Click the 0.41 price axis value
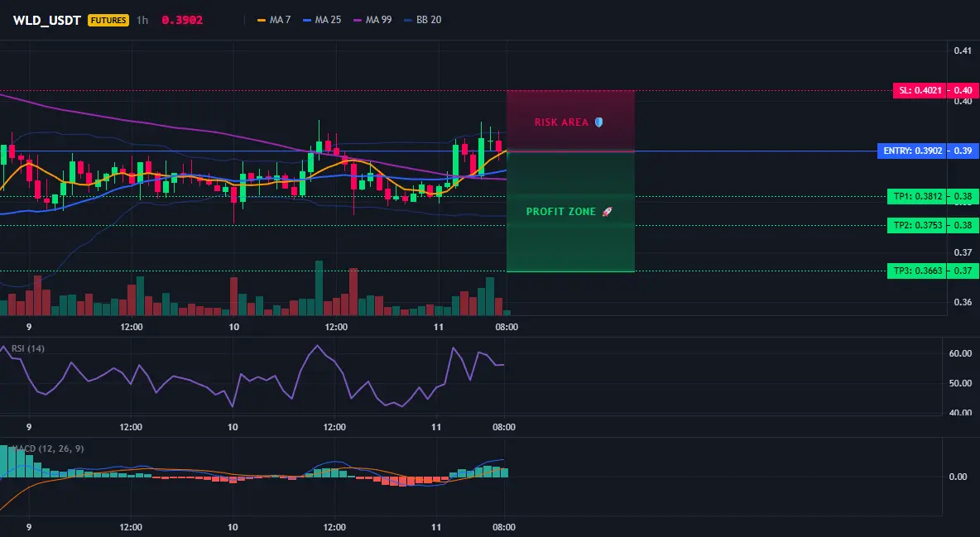Viewport: 980px width, 537px height. tap(963, 50)
